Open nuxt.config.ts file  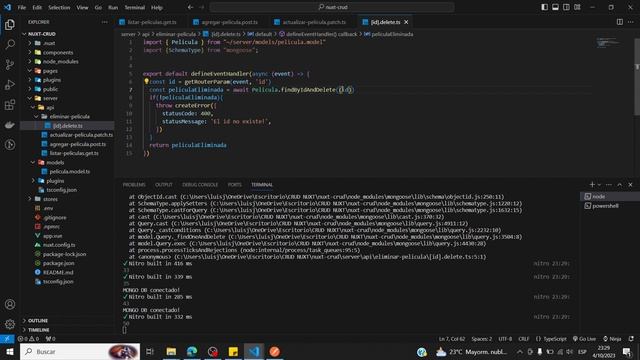click(x=59, y=244)
